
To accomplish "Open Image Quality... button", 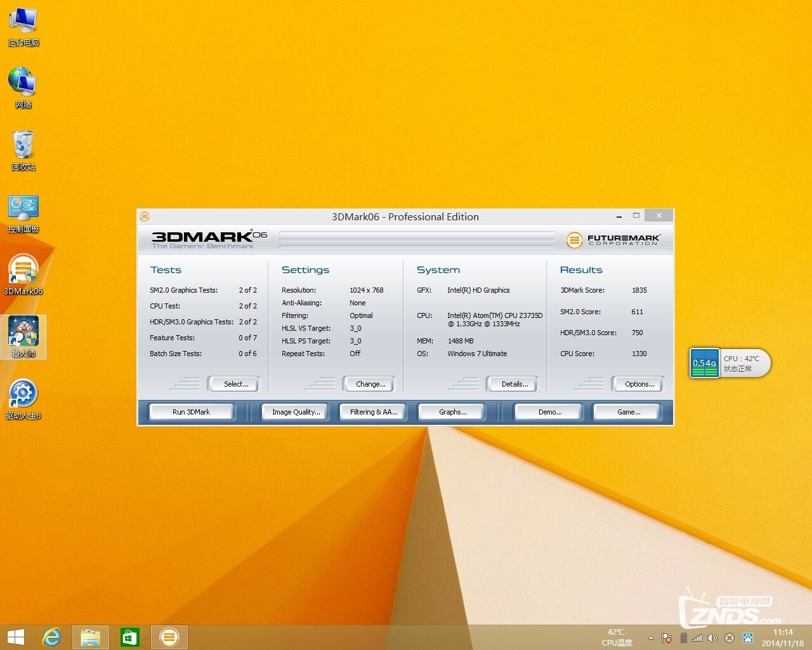I will [296, 412].
